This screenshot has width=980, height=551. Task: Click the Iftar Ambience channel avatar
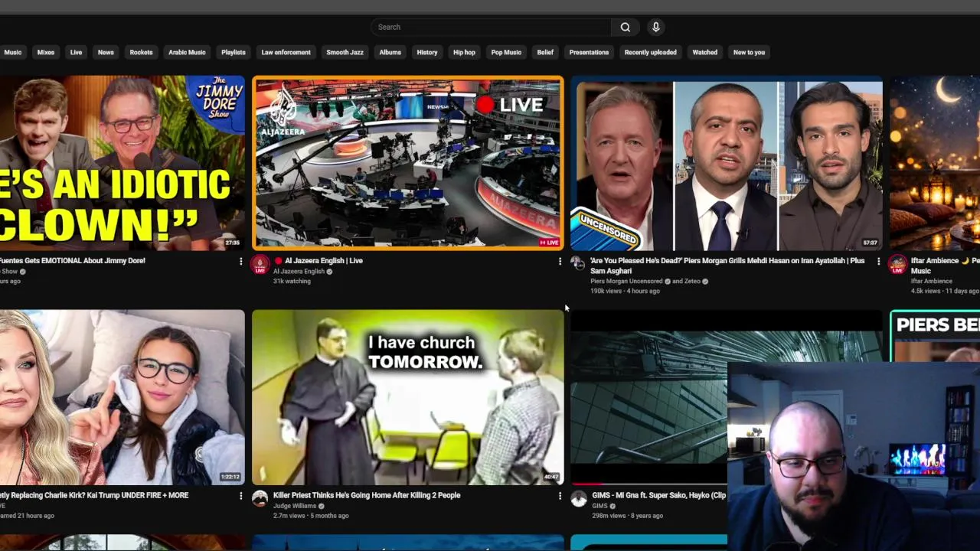tap(897, 265)
